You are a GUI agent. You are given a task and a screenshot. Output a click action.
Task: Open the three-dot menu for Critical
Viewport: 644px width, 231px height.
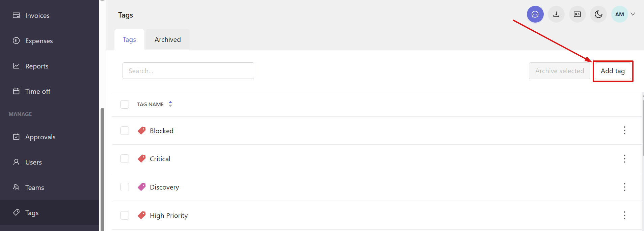624,158
